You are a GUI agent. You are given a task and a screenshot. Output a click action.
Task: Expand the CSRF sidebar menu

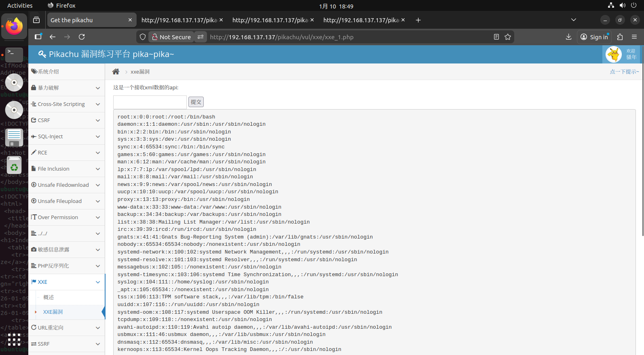(67, 120)
